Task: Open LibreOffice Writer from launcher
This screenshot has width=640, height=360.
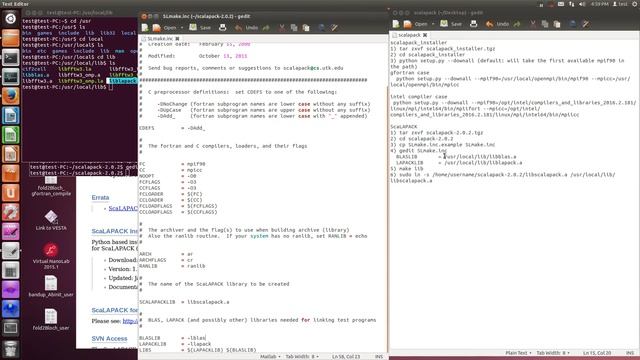Action: point(11,116)
